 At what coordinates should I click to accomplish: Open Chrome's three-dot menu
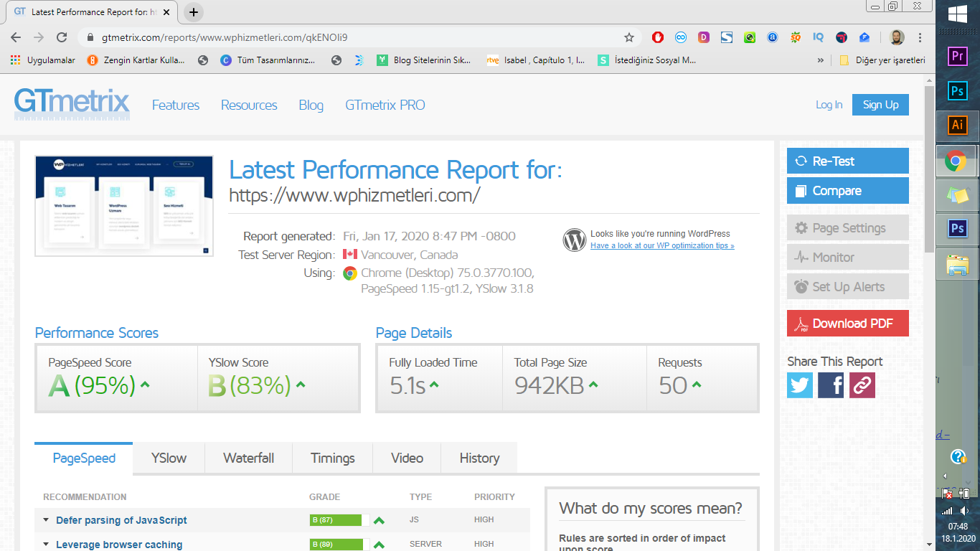[x=920, y=37]
